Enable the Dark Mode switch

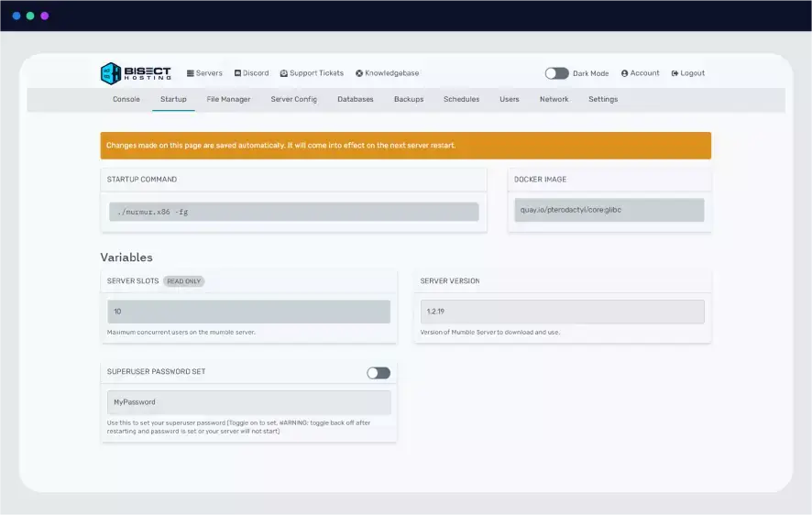556,73
